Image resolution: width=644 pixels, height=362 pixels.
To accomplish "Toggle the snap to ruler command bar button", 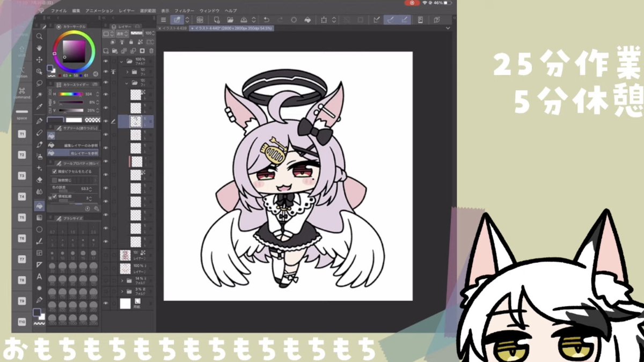I will [x=377, y=20].
